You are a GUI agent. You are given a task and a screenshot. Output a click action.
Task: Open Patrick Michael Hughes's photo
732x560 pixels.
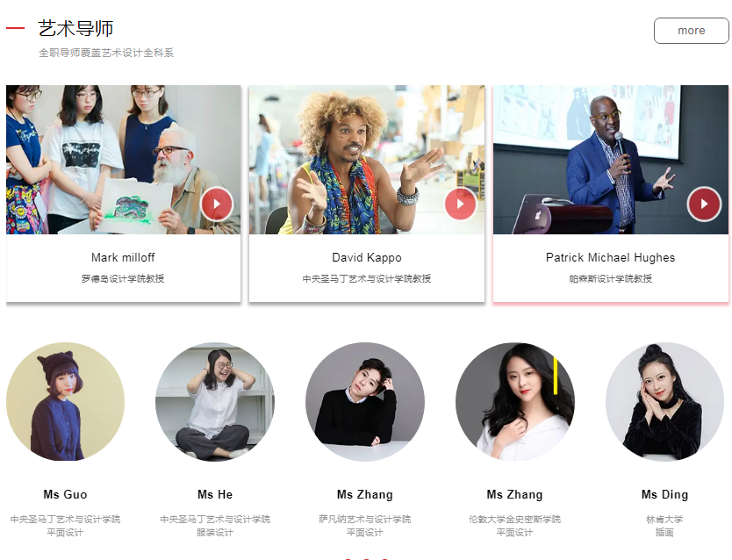[611, 160]
